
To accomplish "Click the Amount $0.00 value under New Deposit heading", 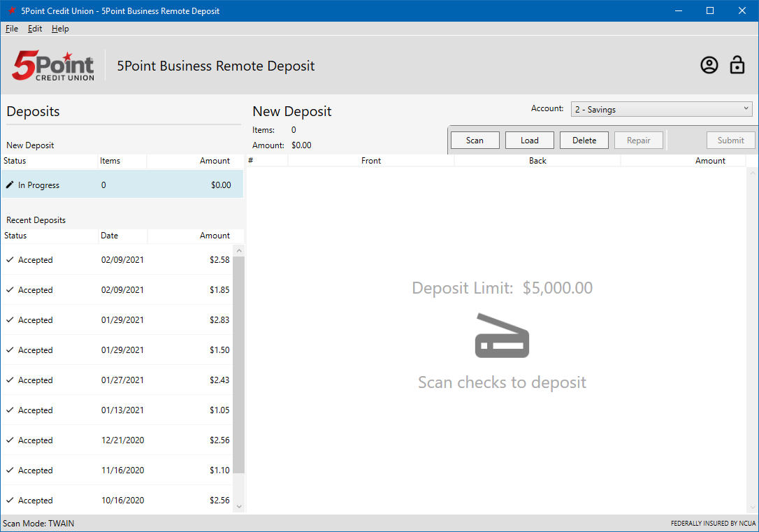I will [x=301, y=145].
